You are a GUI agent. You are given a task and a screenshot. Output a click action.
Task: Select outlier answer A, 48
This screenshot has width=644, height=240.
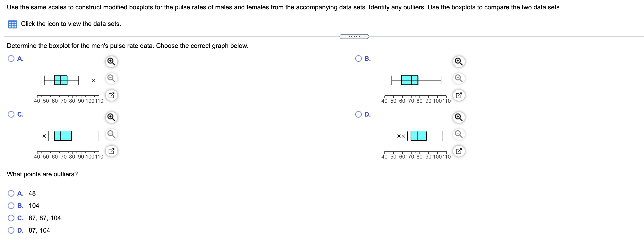click(11, 193)
